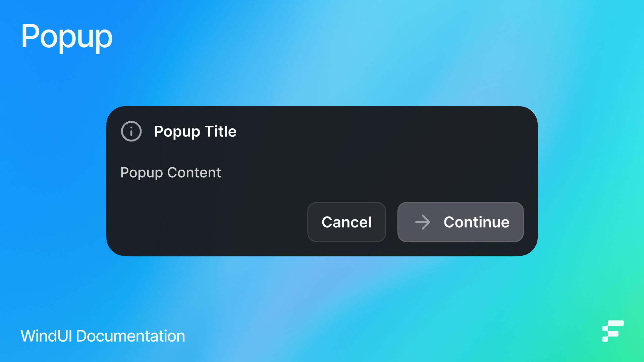Tap the "Continue" label text

(476, 222)
